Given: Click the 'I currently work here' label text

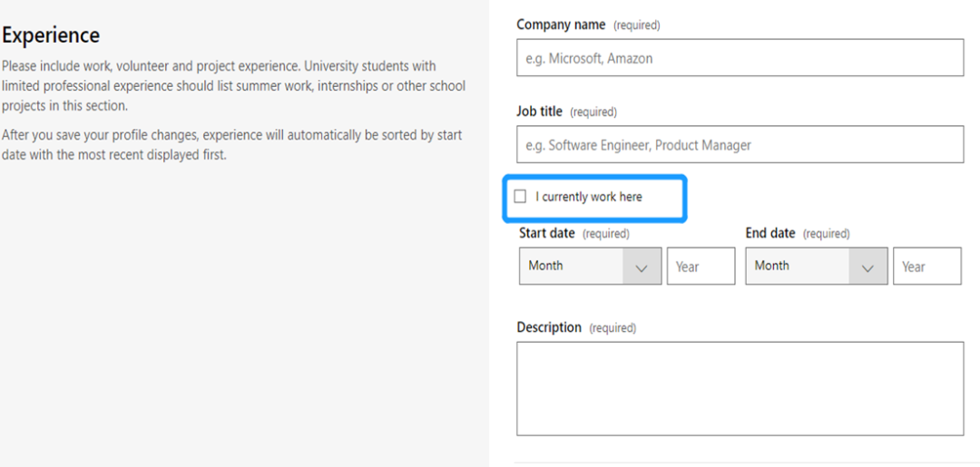Looking at the screenshot, I should pyautogui.click(x=589, y=197).
